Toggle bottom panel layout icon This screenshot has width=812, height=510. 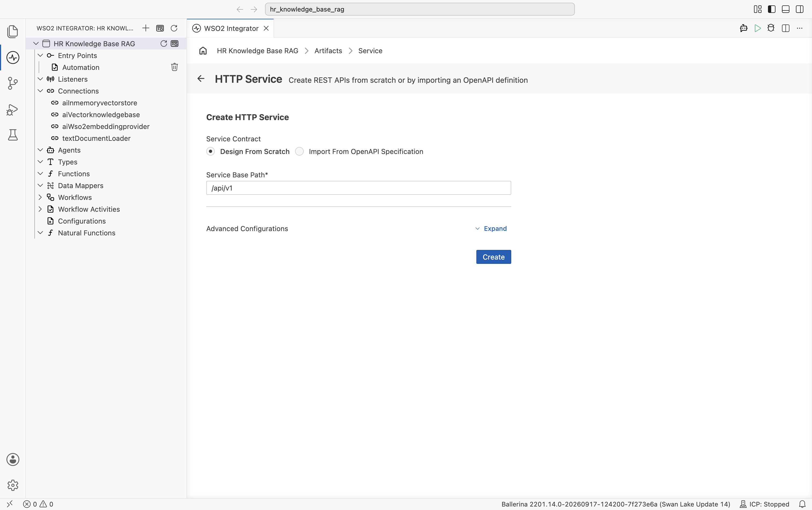(x=785, y=9)
